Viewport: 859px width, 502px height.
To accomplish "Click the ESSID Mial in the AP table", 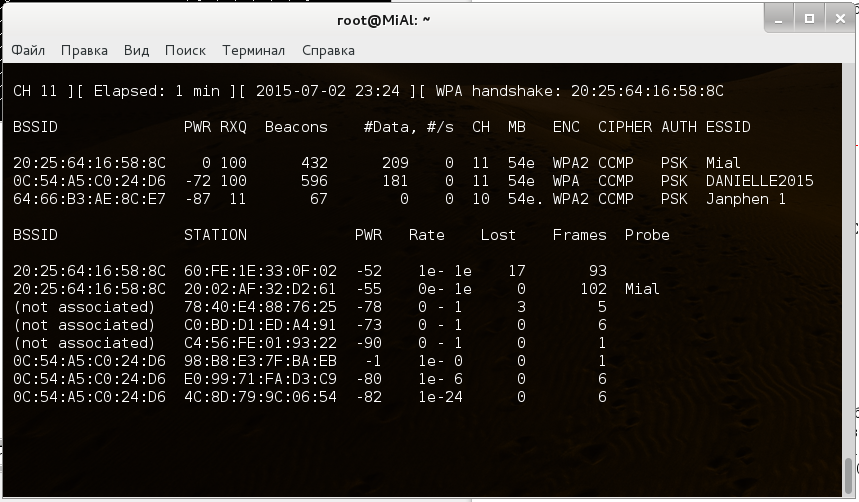I will [723, 163].
